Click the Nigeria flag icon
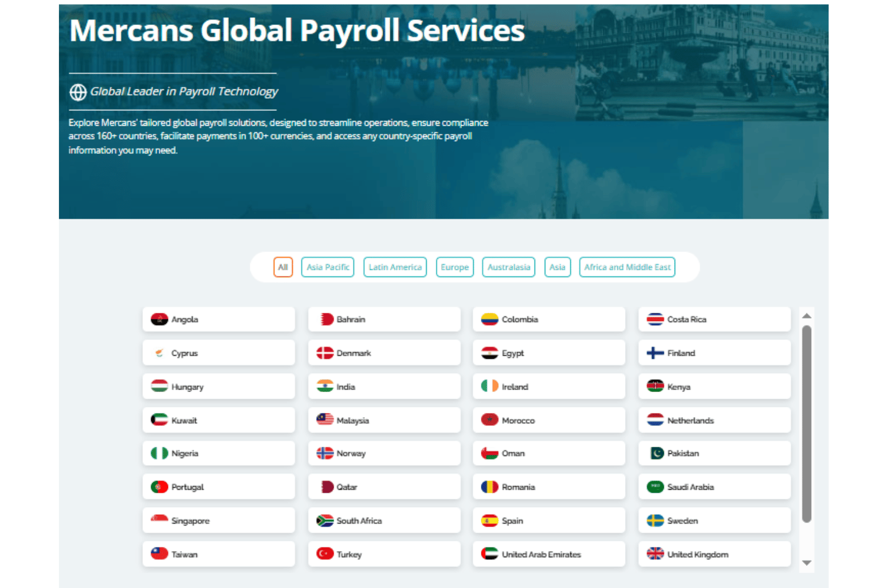Viewport: 882px width, 588px height. click(159, 453)
